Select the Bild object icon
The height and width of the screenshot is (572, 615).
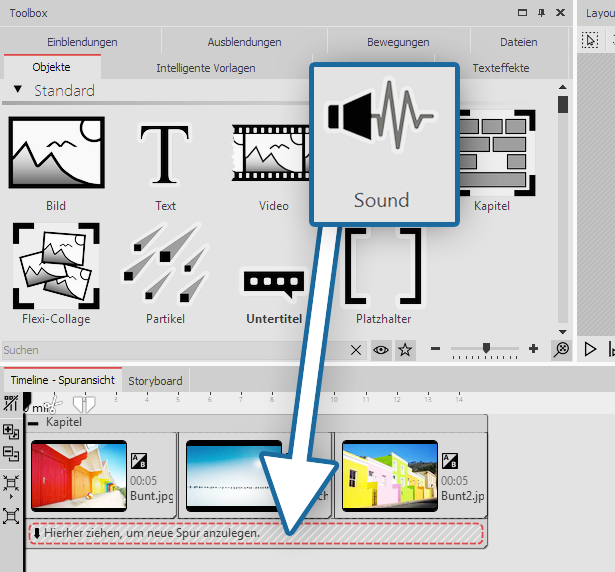pos(56,154)
